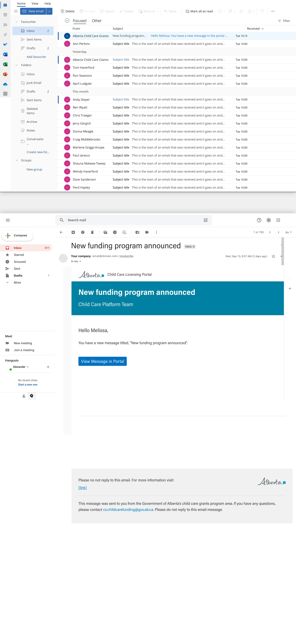Image resolution: width=296 pixels, height=644 pixels.
Task: Click the Gmail report spam icon
Action: pos(83,232)
